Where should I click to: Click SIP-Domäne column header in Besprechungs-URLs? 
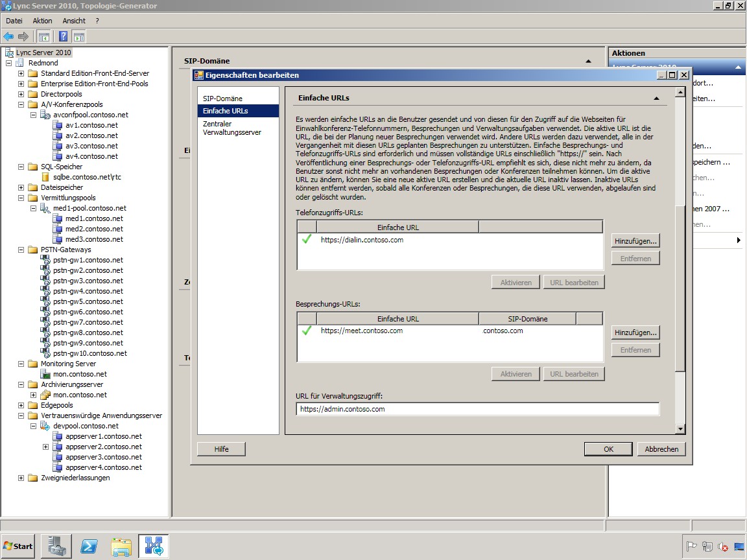[527, 319]
